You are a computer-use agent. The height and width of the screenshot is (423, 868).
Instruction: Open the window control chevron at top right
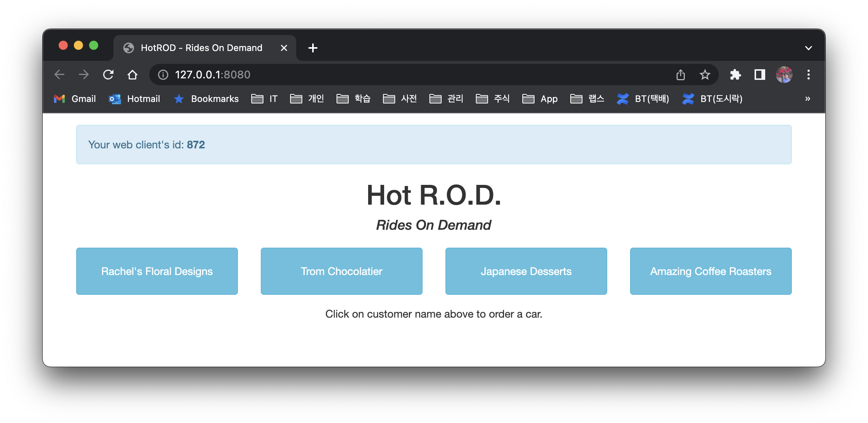(x=808, y=48)
